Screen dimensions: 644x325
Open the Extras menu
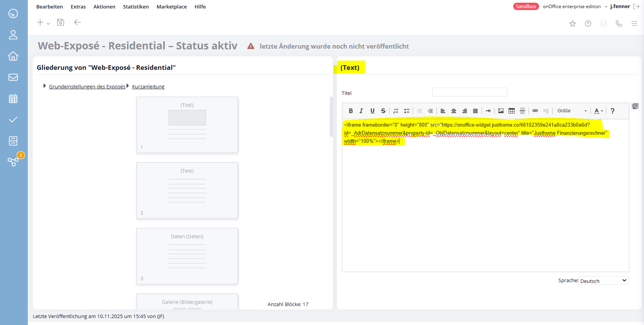(78, 7)
